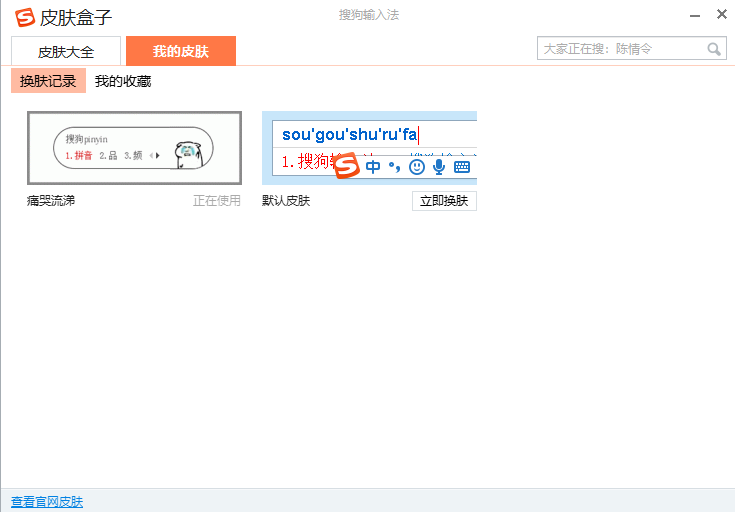735x512 pixels.
Task: Close the skin box window
Action: point(722,15)
